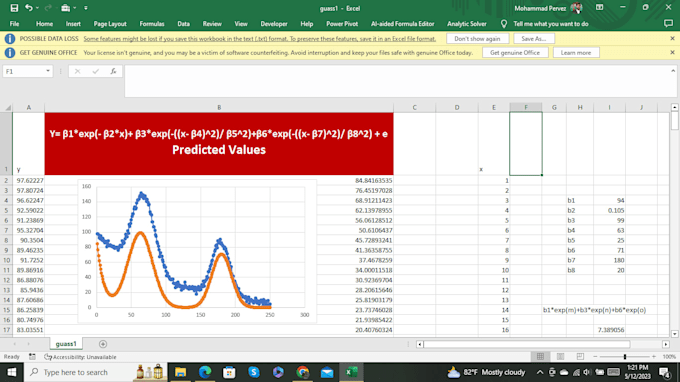Click the briefcase touch/mouse mode icon

click(x=65, y=8)
